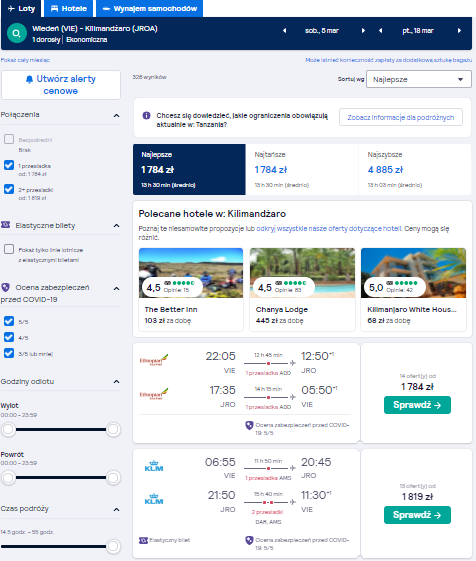Collapse the COVID-19 rating section
The width and height of the screenshot is (476, 561).
tap(116, 288)
